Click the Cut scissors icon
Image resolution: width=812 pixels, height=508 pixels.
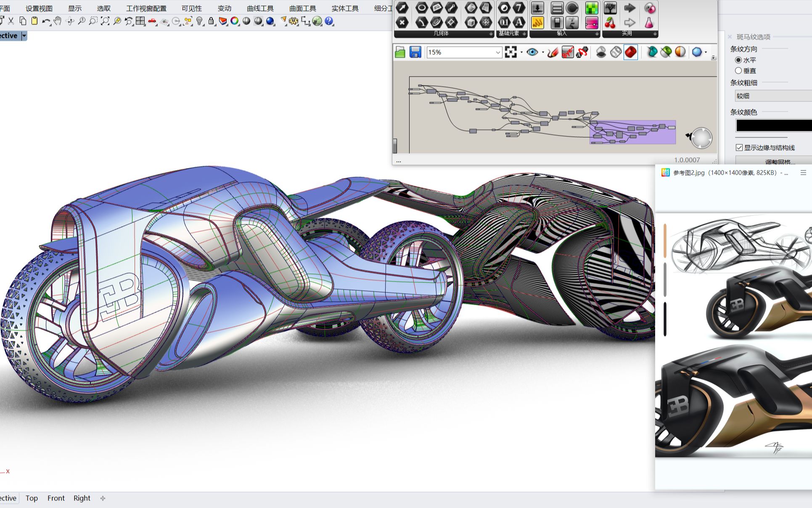[11, 21]
